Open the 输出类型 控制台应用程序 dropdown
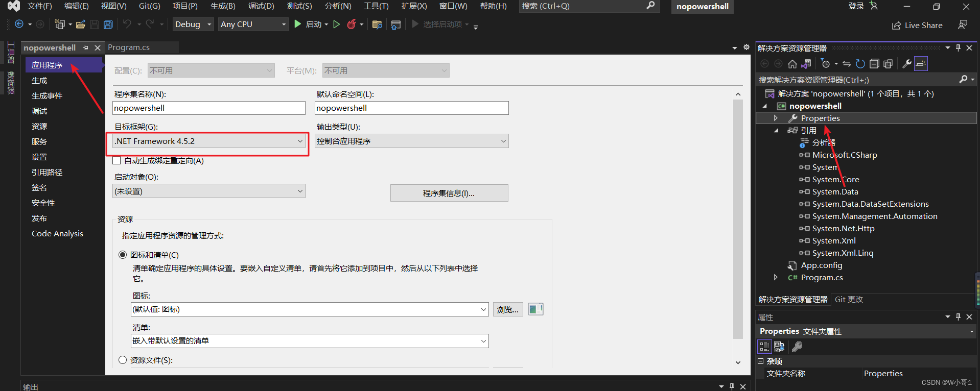The image size is (980, 391). pos(411,141)
